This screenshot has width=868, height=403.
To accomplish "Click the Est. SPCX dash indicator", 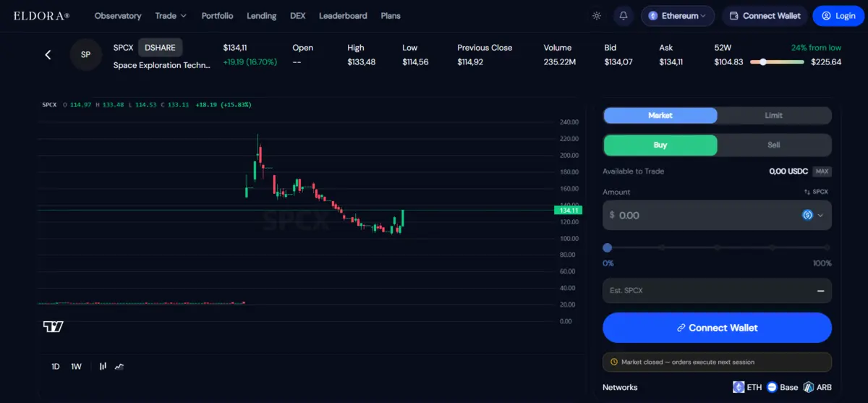I will [x=821, y=291].
